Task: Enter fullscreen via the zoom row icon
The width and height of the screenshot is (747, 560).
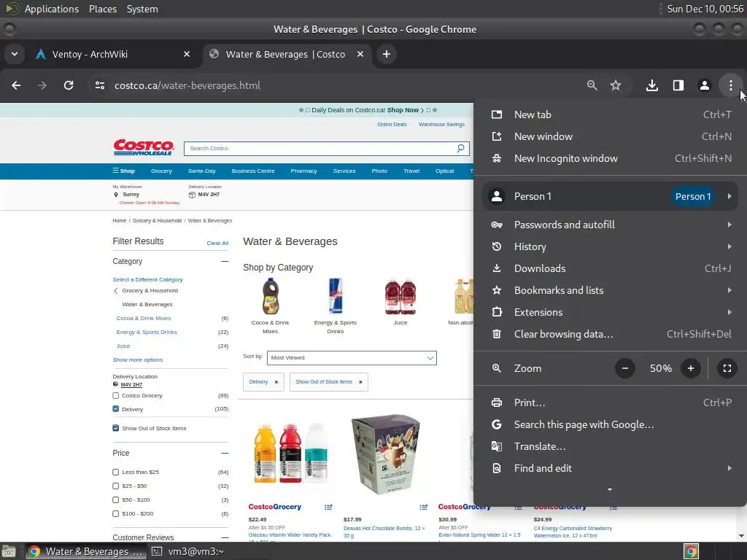Action: pos(727,368)
